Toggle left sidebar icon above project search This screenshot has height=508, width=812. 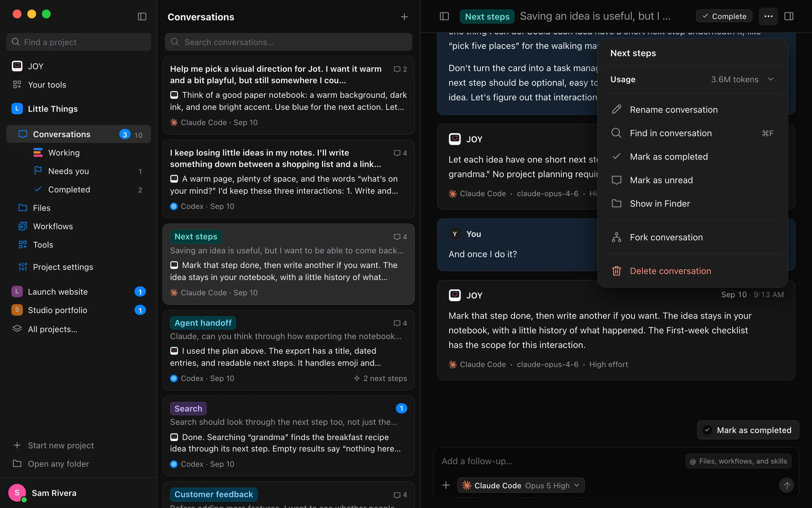click(x=142, y=17)
